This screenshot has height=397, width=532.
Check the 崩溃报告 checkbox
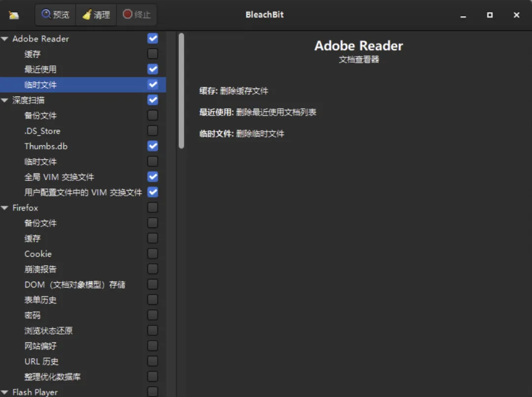[x=153, y=269]
